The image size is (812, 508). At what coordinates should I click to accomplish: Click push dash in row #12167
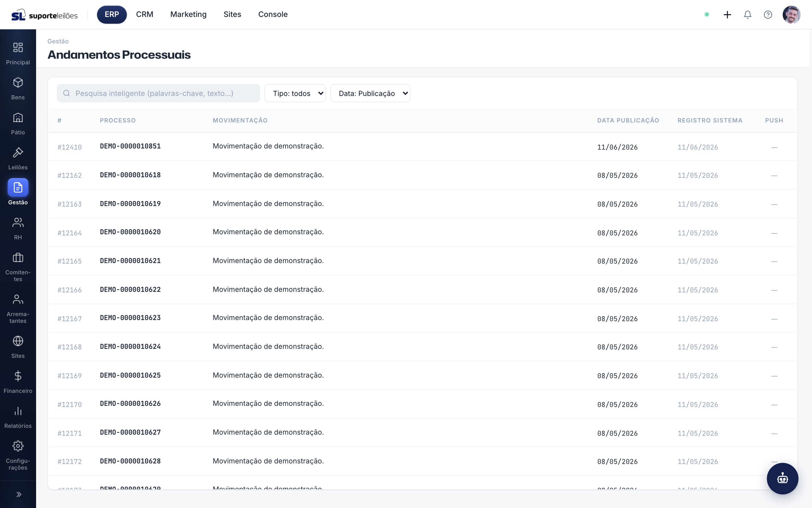[774, 319]
